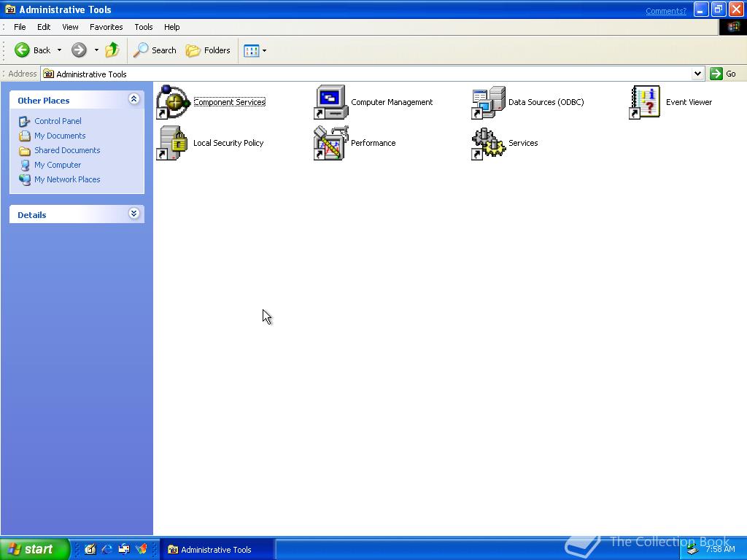Open the My Network Places link
This screenshot has height=560, width=747.
67,179
